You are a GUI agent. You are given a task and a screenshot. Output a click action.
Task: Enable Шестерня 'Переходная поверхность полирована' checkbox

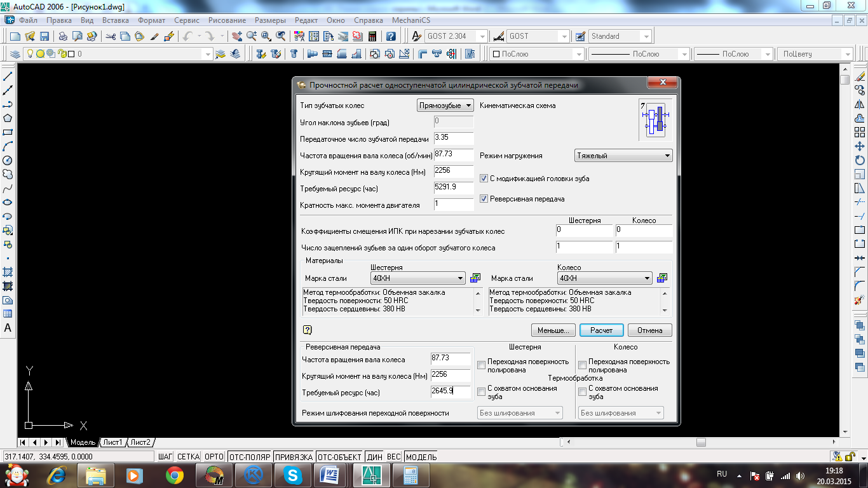(x=481, y=365)
